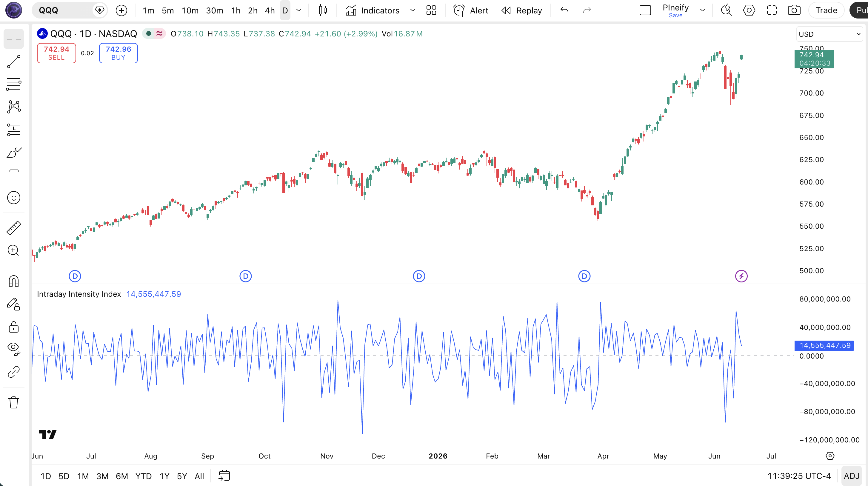This screenshot has height=486, width=868.
Task: Select the zoom in tool
Action: (14, 250)
